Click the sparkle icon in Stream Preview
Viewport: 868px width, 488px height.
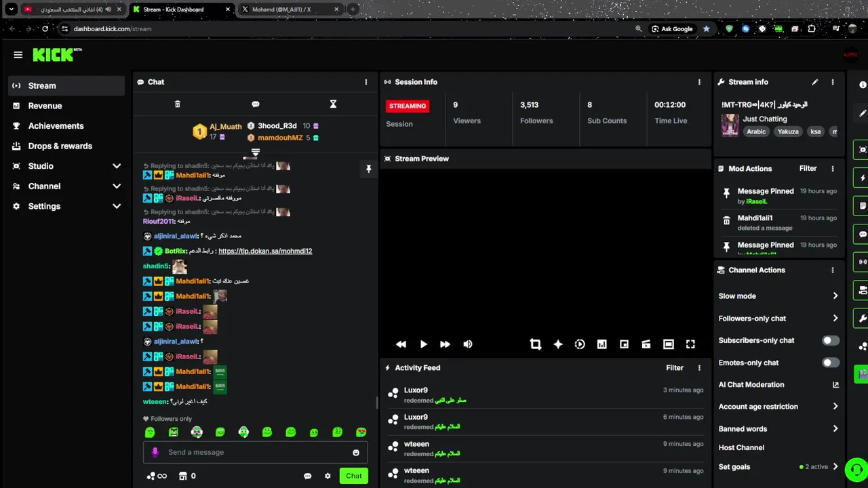[558, 344]
